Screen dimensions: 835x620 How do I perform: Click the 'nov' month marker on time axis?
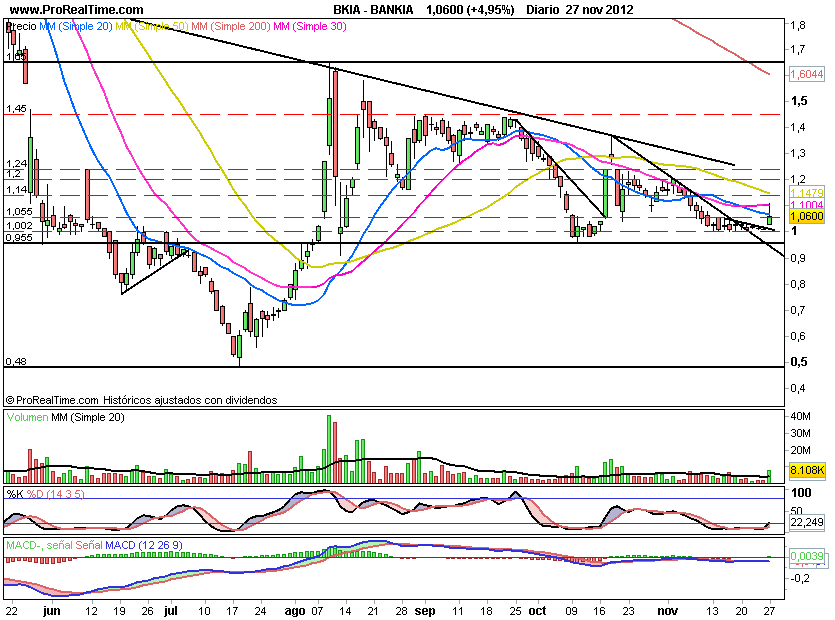667,610
